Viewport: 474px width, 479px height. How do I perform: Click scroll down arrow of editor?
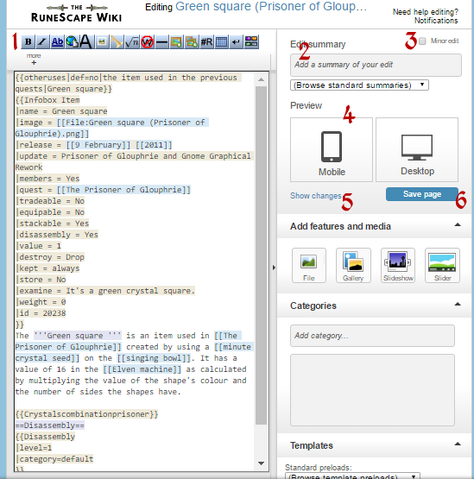[x=261, y=463]
